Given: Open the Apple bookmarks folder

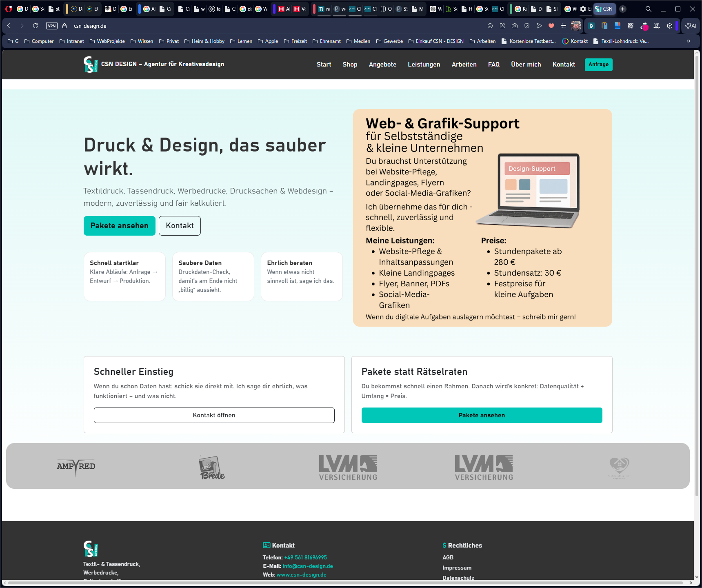Looking at the screenshot, I should tap(268, 41).
